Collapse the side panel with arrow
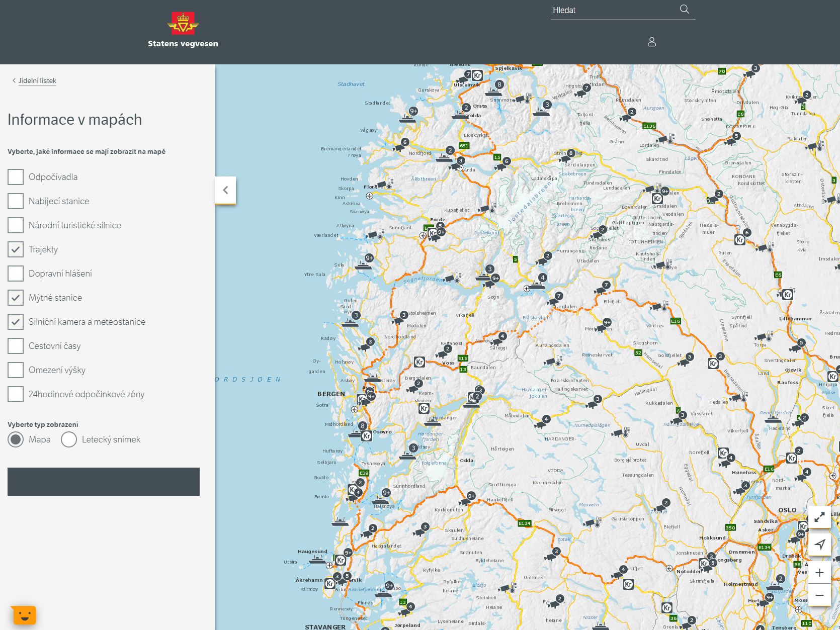 [x=225, y=190]
